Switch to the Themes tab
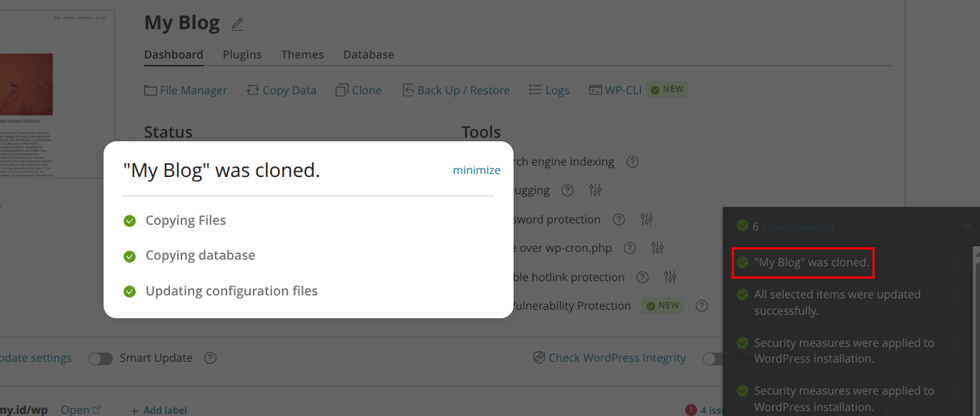Image resolution: width=980 pixels, height=416 pixels. coord(302,54)
